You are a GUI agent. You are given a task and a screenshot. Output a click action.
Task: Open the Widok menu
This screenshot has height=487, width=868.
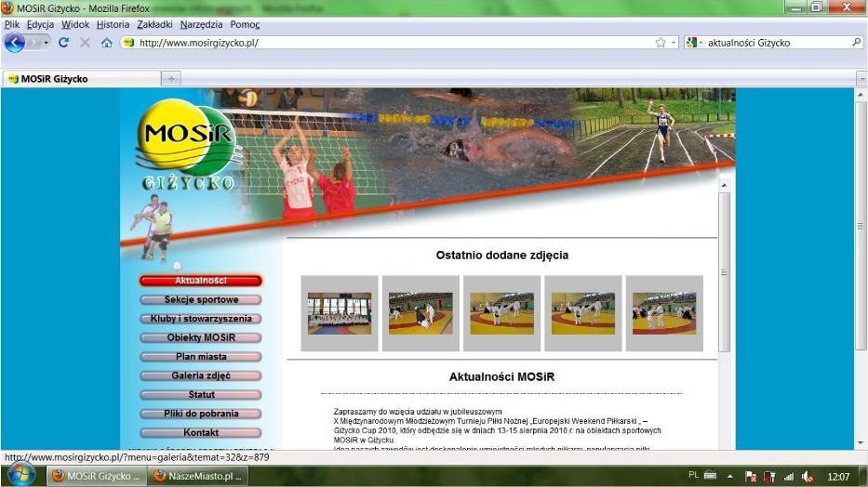click(75, 24)
